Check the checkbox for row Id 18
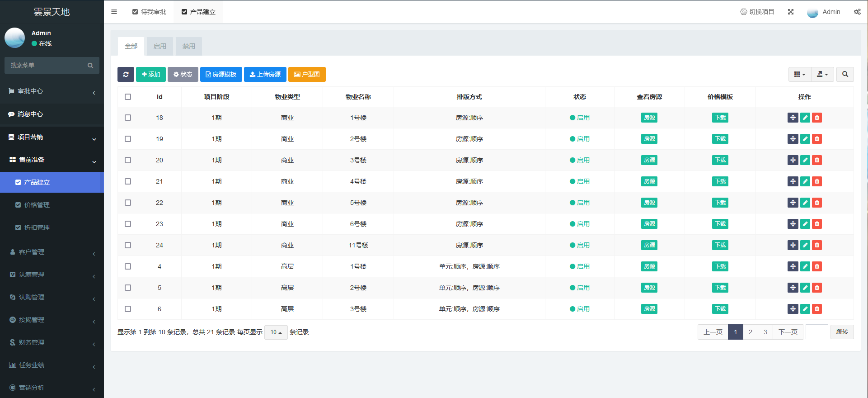The height and width of the screenshot is (398, 868). pos(128,118)
